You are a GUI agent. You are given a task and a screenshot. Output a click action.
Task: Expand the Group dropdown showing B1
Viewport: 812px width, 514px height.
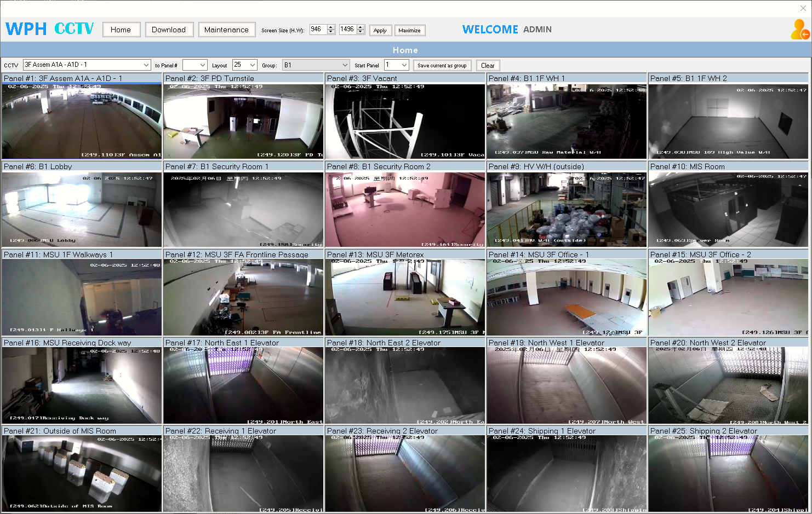345,65
